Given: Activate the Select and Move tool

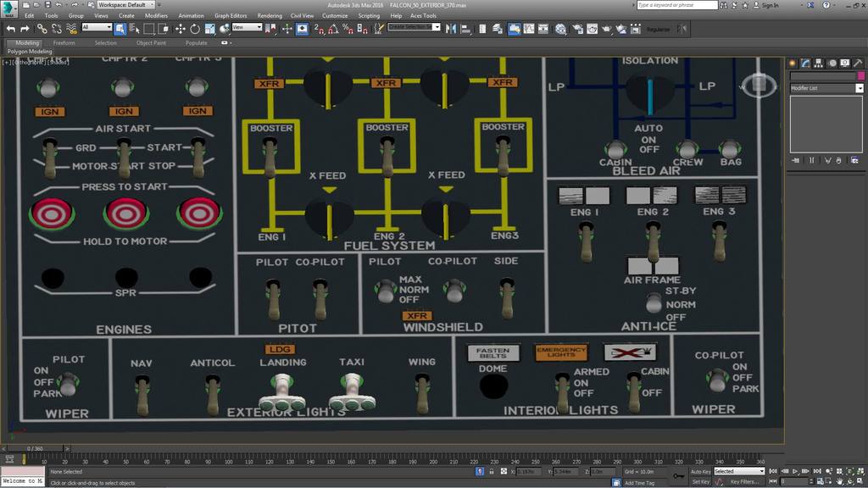Looking at the screenshot, I should [181, 29].
